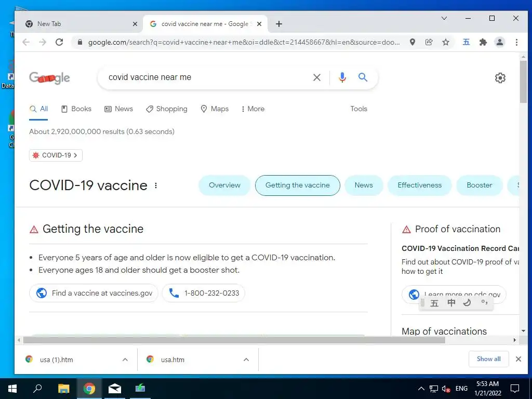Select the Effectiveness chip
This screenshot has height=399, width=532.
[x=419, y=185]
